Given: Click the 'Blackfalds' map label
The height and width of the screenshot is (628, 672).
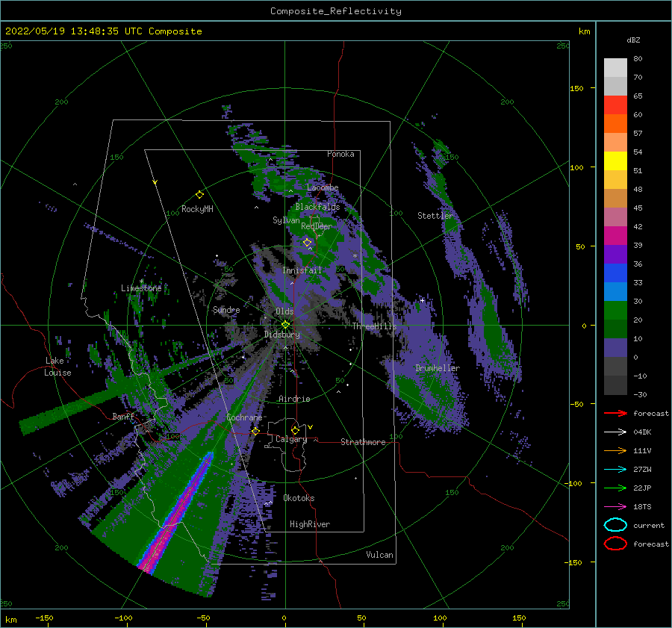Looking at the screenshot, I should 317,207.
